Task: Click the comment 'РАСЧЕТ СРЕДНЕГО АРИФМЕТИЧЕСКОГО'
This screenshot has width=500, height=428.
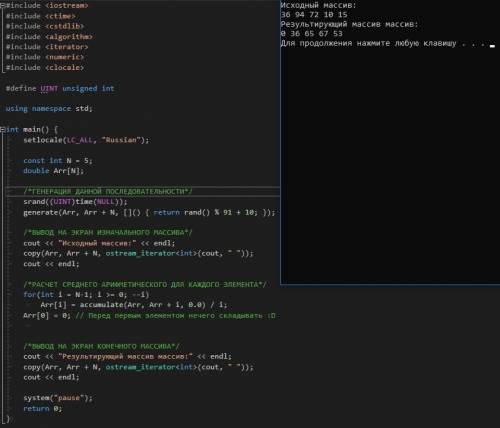Action: [x=145, y=285]
